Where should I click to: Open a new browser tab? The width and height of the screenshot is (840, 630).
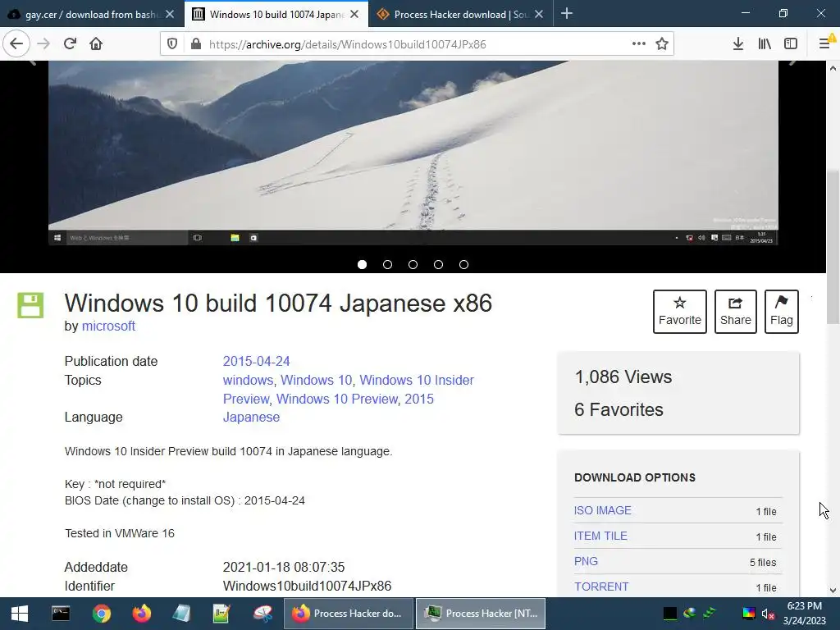tap(567, 14)
